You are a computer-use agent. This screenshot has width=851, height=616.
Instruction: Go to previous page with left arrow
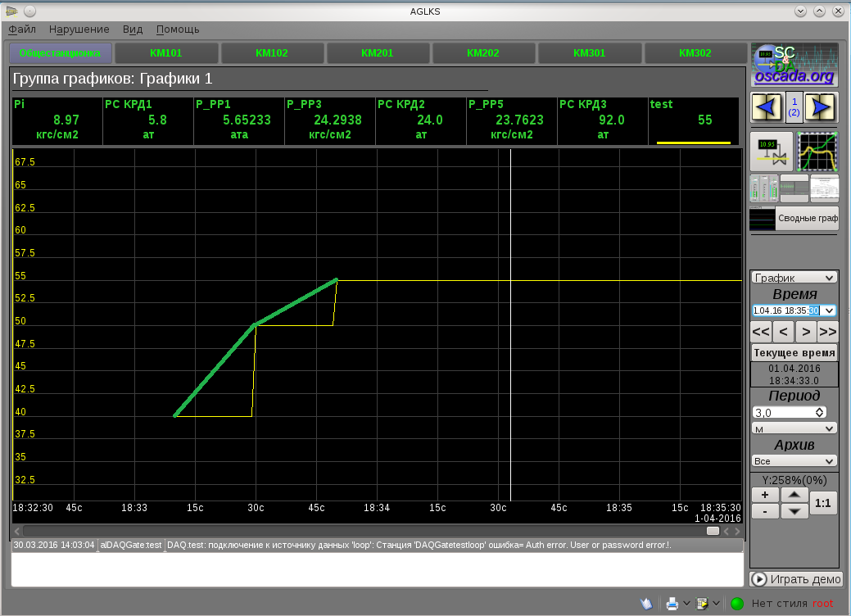click(767, 107)
